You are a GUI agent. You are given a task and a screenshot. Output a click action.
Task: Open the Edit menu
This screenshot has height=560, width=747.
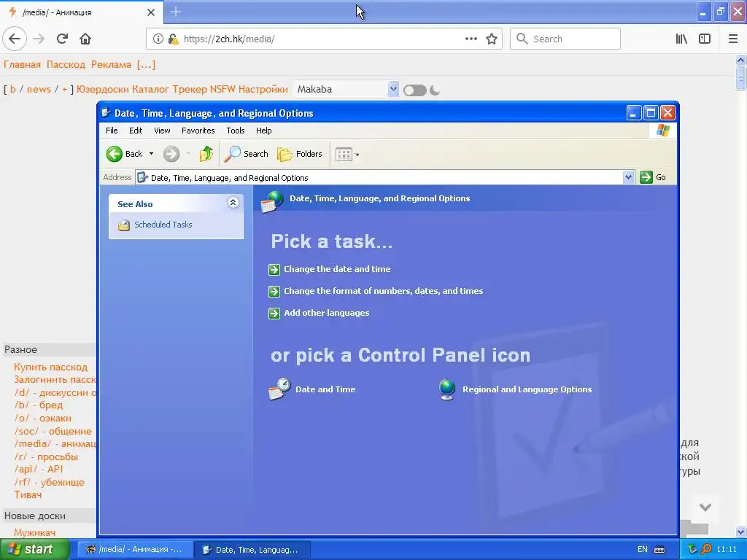[x=135, y=131]
